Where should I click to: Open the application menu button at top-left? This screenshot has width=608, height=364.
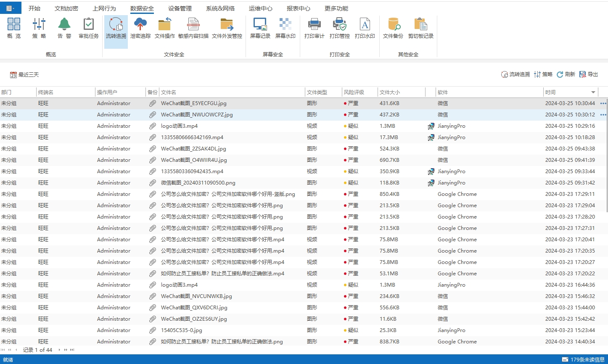(10, 8)
